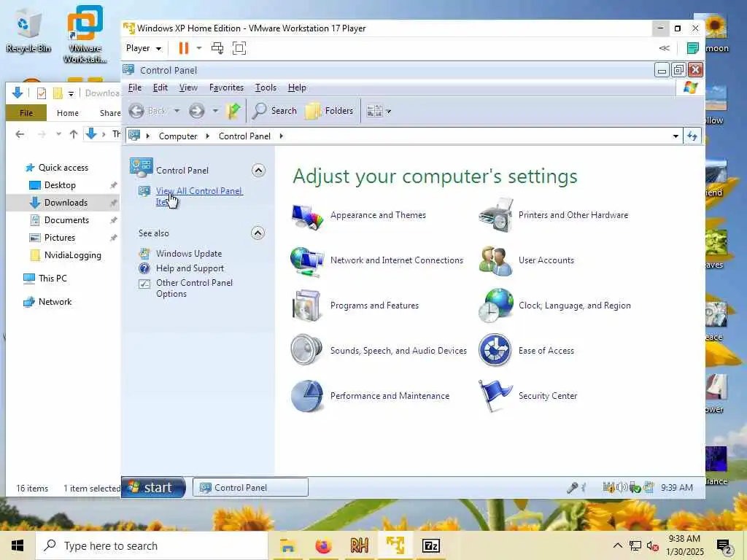Click the Computer breadcrumb in address bar

(178, 136)
